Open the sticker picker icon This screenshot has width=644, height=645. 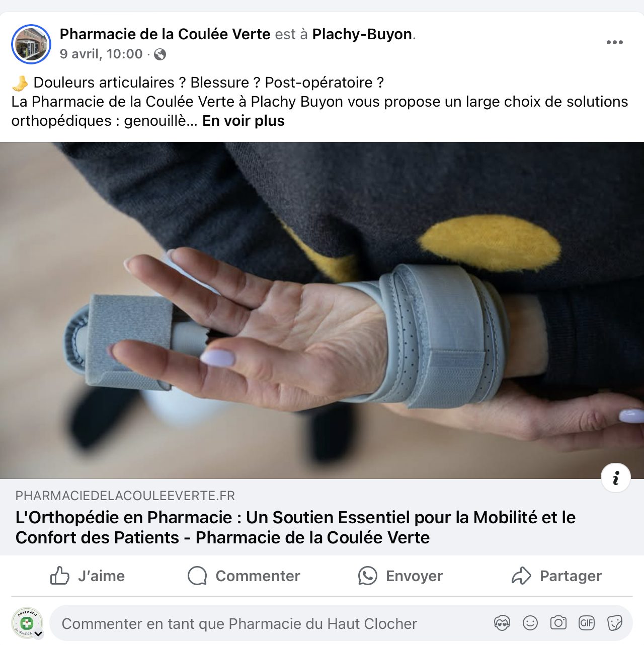coord(615,623)
